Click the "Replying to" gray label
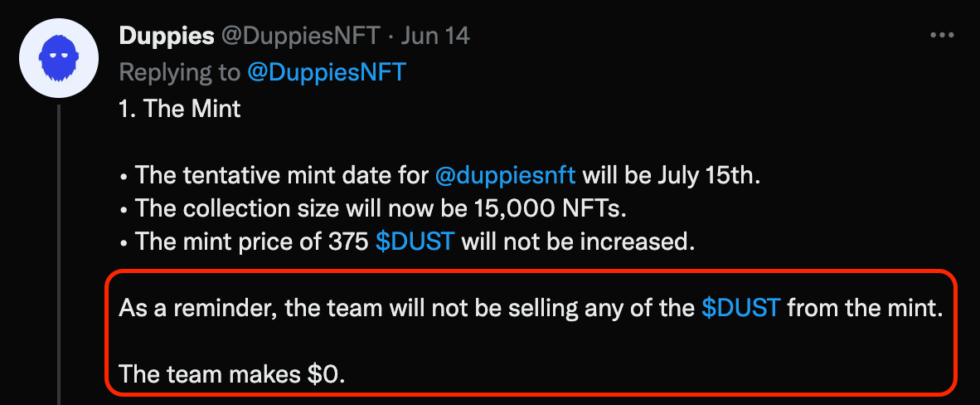 (179, 72)
